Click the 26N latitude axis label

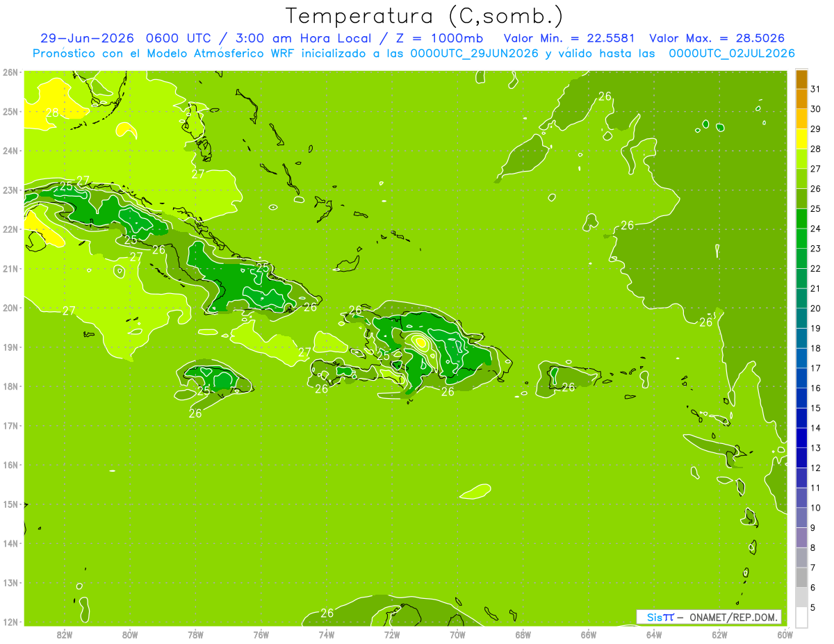click(10, 72)
